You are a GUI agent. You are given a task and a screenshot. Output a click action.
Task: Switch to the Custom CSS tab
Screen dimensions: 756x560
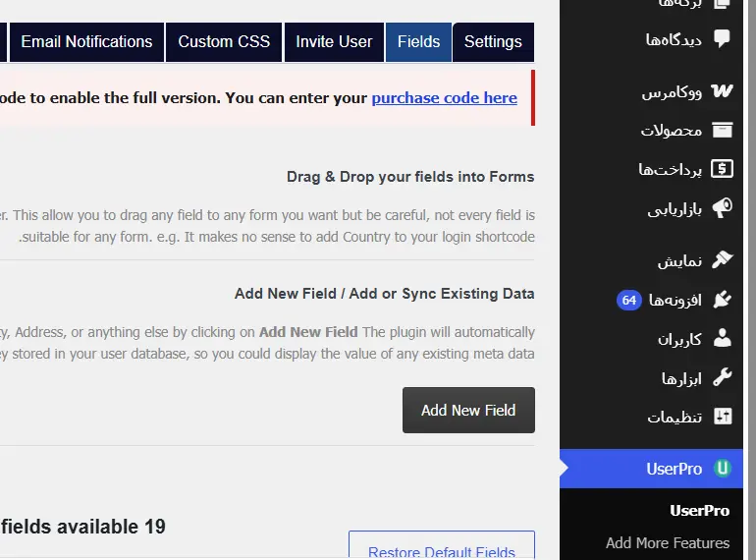[x=224, y=42]
